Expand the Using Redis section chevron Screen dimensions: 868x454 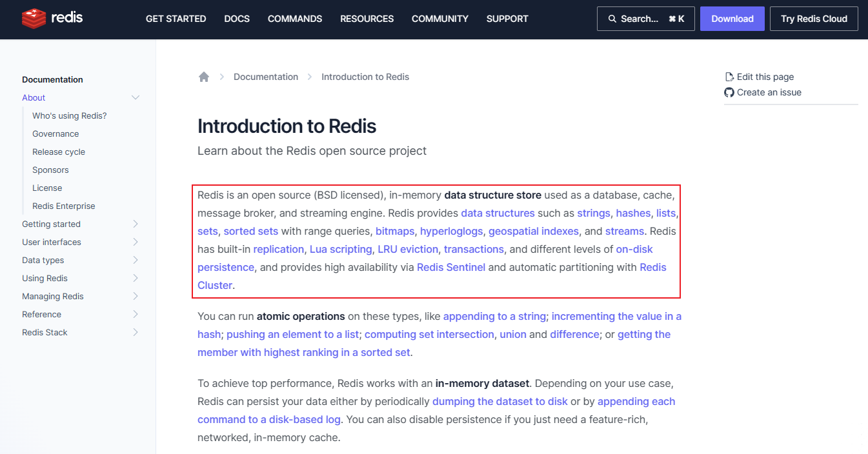point(136,278)
